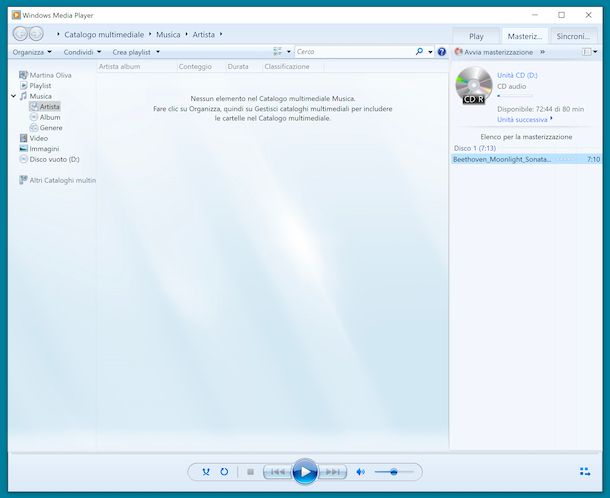This screenshot has height=498, width=610.
Task: Click first breadcrumb arrow before Catalogo multimediale
Action: point(58,34)
